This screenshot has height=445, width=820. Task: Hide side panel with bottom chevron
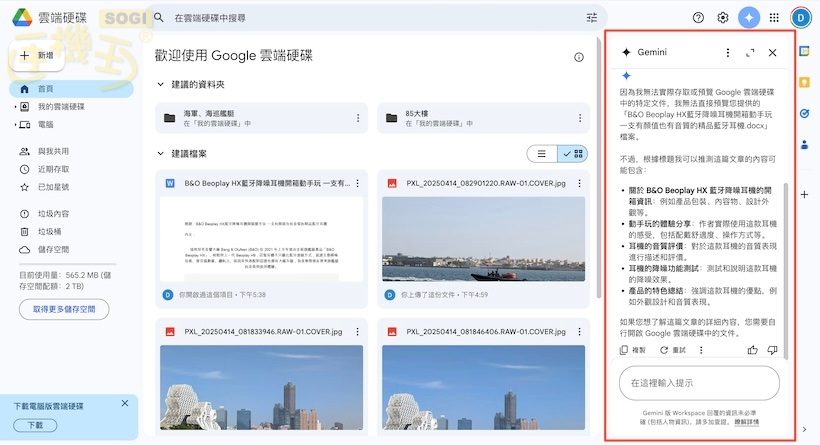(805, 429)
